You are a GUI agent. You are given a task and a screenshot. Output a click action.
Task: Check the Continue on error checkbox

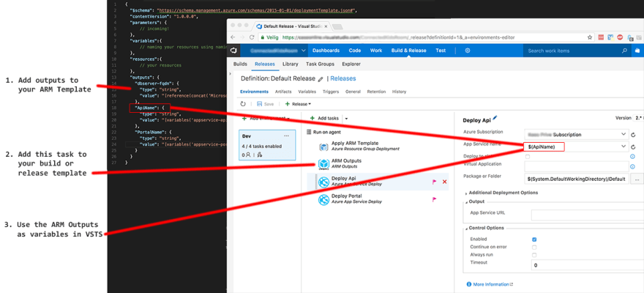[534, 247]
